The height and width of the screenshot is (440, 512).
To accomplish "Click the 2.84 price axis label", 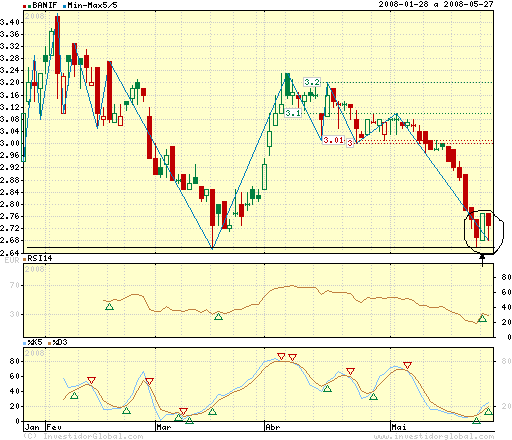I will click(9, 192).
